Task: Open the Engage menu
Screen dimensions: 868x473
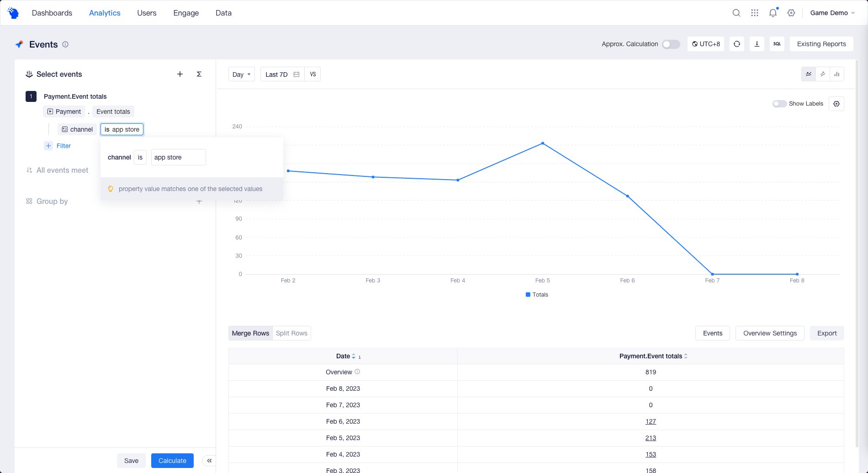Action: click(186, 13)
